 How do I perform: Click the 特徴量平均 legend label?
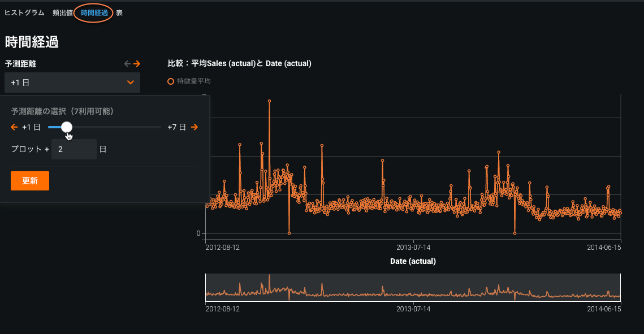click(x=194, y=81)
